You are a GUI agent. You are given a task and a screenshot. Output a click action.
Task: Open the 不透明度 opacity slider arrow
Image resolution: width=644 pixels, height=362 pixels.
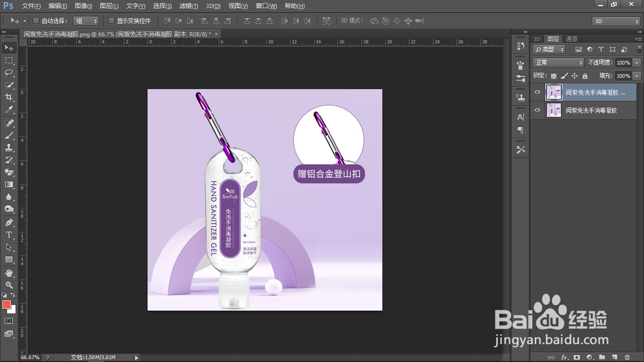coord(637,63)
